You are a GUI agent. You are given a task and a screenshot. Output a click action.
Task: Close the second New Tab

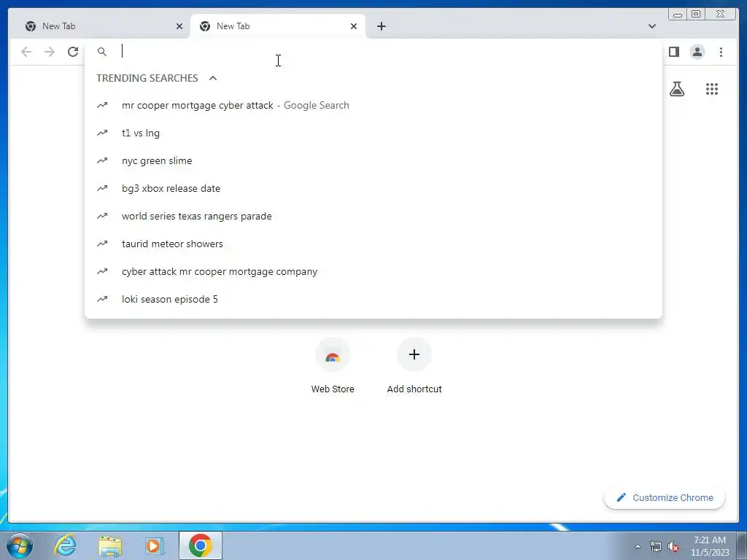coord(354,26)
